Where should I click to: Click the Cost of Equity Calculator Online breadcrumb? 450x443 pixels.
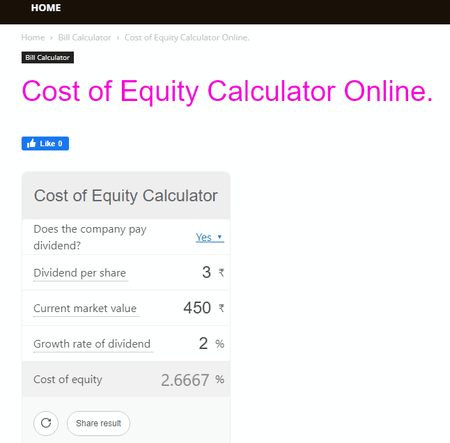coord(187,38)
